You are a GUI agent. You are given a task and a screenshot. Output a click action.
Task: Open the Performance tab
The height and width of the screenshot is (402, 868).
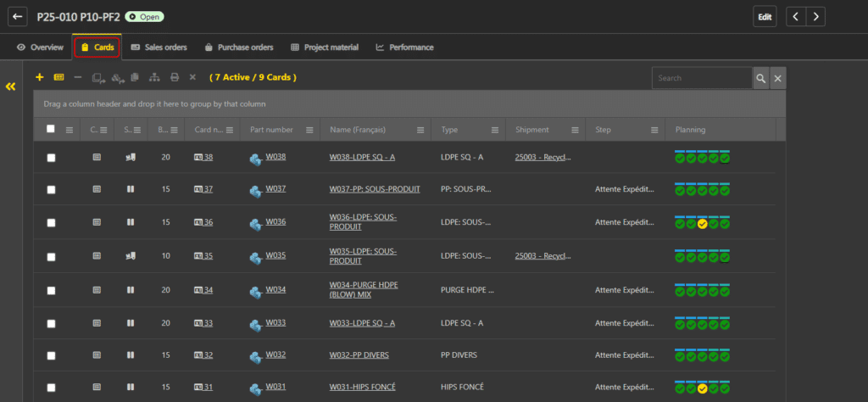coord(404,47)
